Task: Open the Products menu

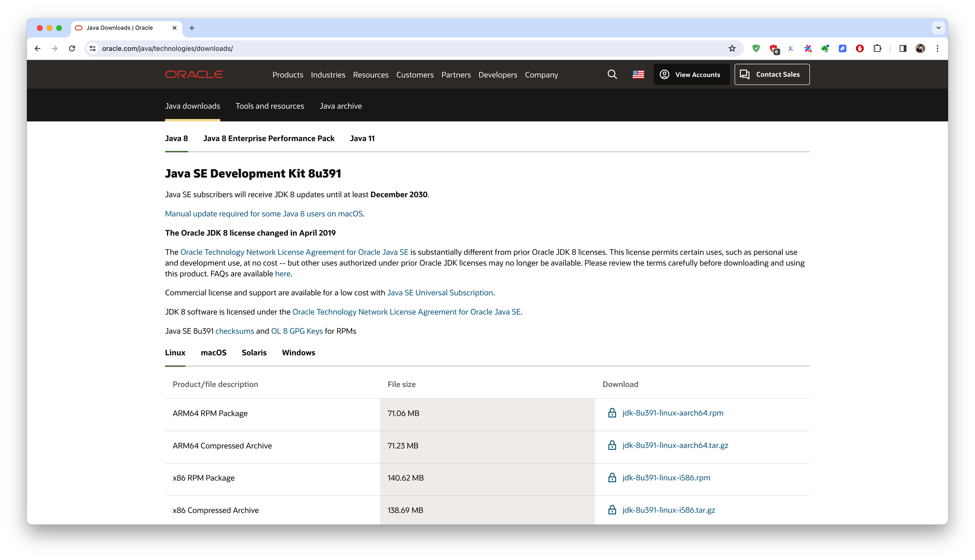Action: pyautogui.click(x=288, y=75)
